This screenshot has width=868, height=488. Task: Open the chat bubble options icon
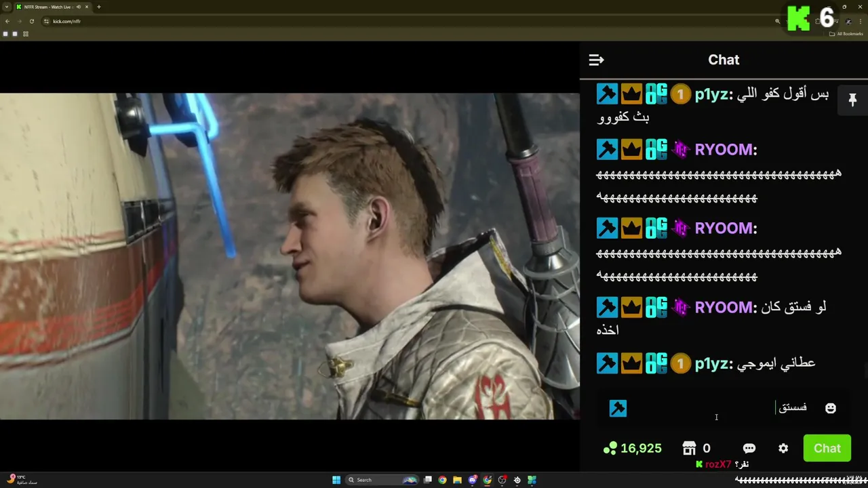point(749,449)
